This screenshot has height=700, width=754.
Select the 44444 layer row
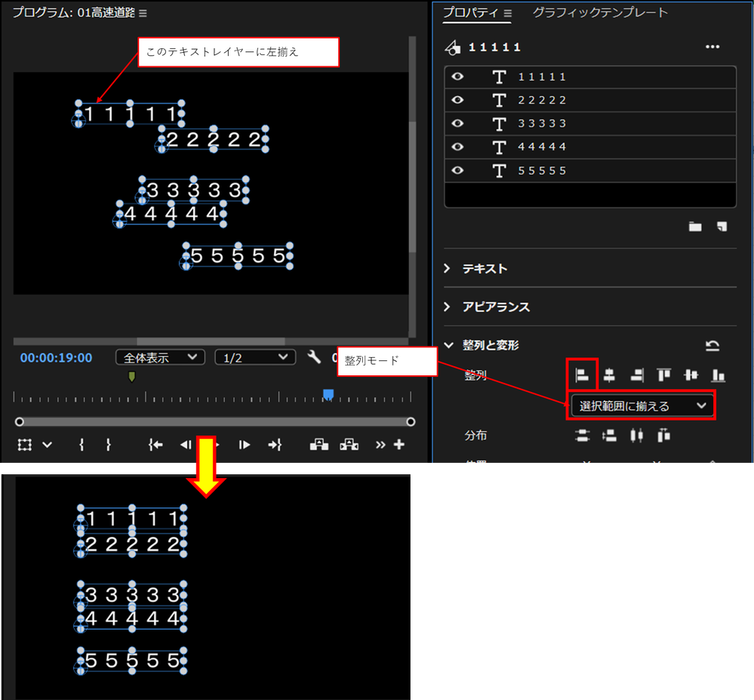pyautogui.click(x=590, y=146)
